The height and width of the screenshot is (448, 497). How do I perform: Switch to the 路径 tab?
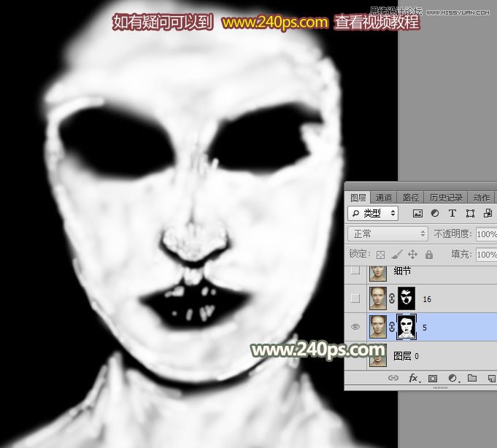click(410, 198)
